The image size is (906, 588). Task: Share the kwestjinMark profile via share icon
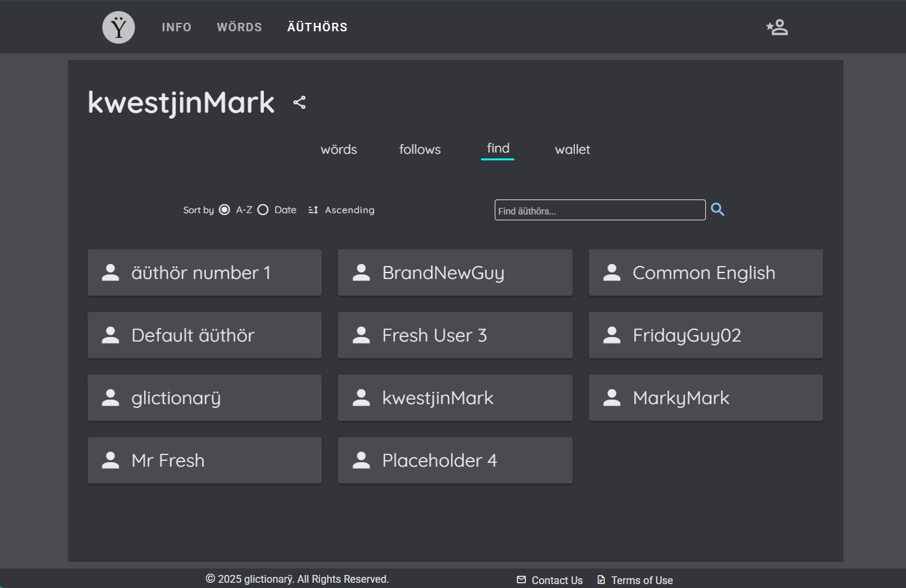tap(299, 102)
